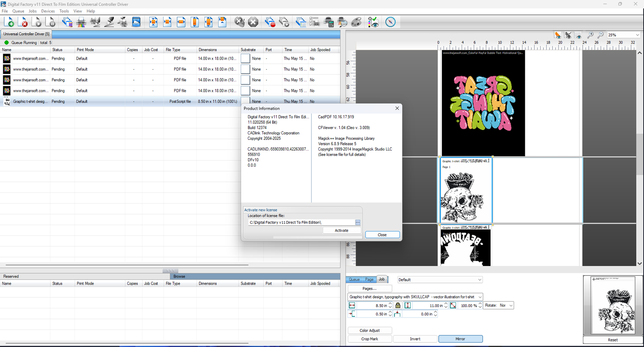Viewport: 644px width, 347px height.
Task: Increase the 0.00 in top offset stepper
Action: (435, 312)
